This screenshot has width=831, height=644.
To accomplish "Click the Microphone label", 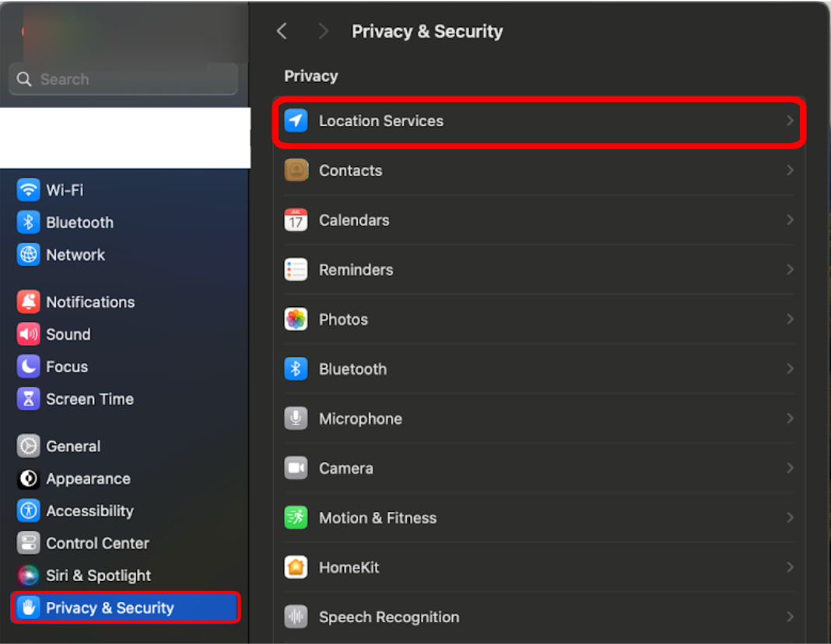I will click(x=360, y=418).
